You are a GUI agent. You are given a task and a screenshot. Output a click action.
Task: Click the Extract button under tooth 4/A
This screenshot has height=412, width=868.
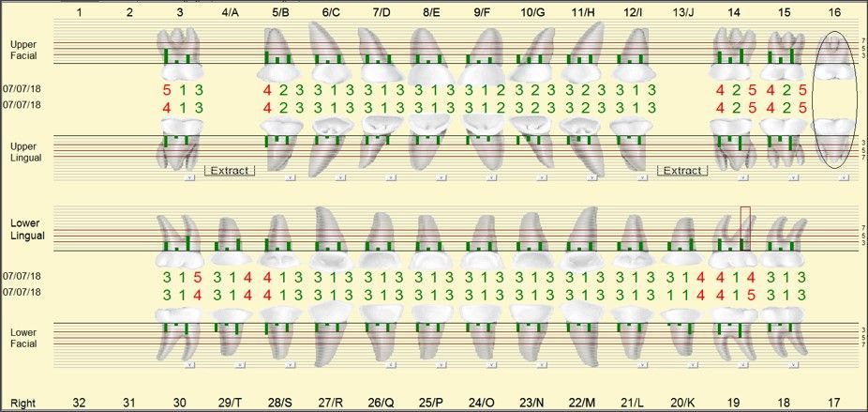(x=230, y=171)
